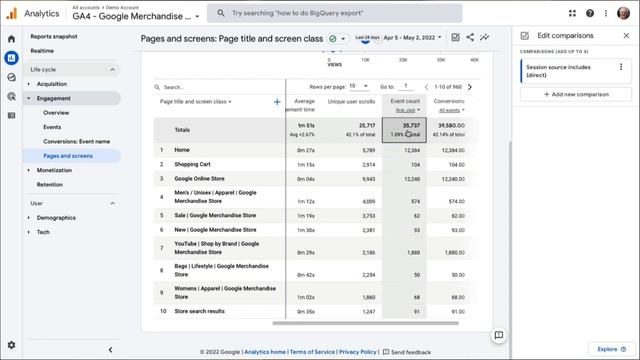Open the more options vertical dots in header
This screenshot has height=360, width=640.
pyautogui.click(x=606, y=13)
